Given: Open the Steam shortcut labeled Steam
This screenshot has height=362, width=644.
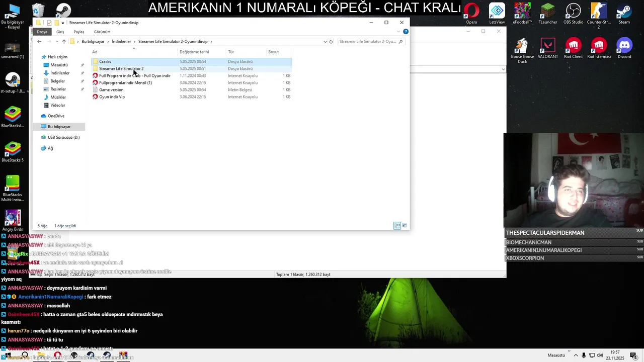Looking at the screenshot, I should 624,14.
